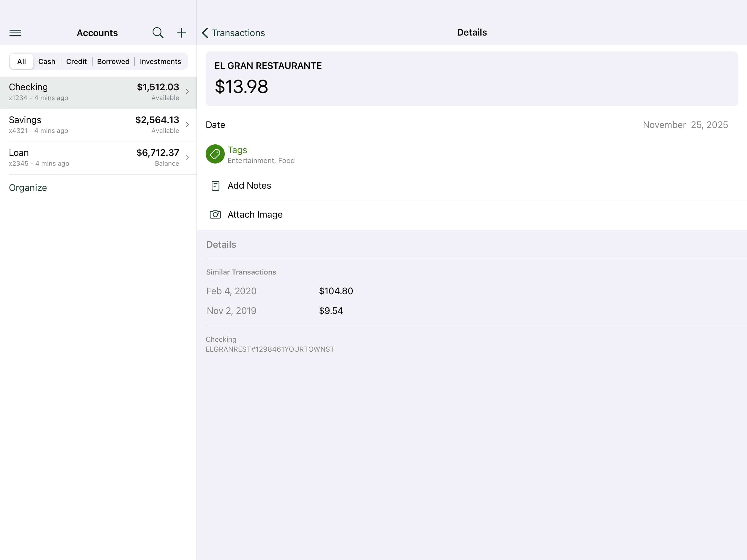
Task: Tap the x2345 - 4 mins ago subtitle
Action: tap(39, 164)
